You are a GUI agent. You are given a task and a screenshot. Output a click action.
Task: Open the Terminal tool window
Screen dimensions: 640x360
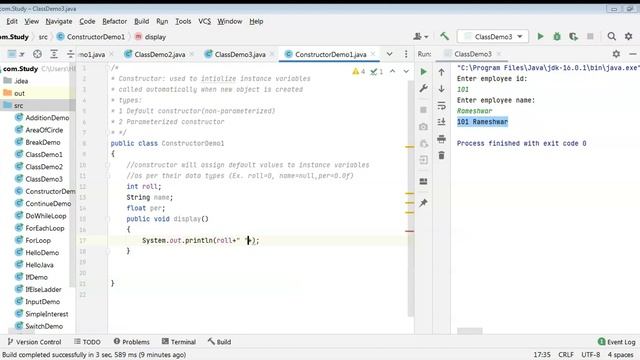pos(179,342)
